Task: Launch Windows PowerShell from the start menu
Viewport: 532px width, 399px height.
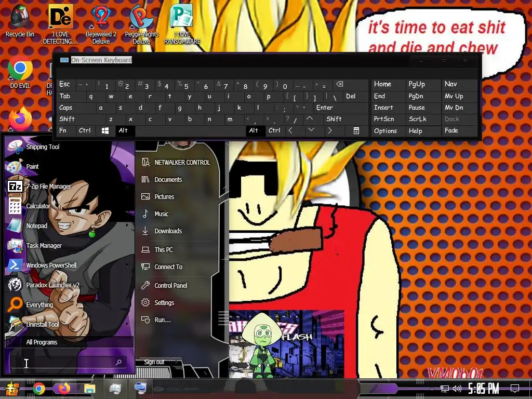Action: click(x=51, y=265)
